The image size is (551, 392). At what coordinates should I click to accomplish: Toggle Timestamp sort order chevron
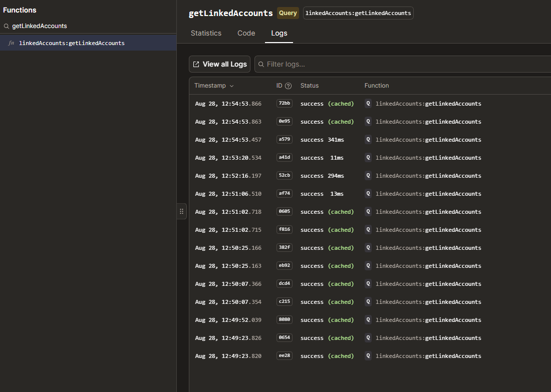pyautogui.click(x=231, y=86)
